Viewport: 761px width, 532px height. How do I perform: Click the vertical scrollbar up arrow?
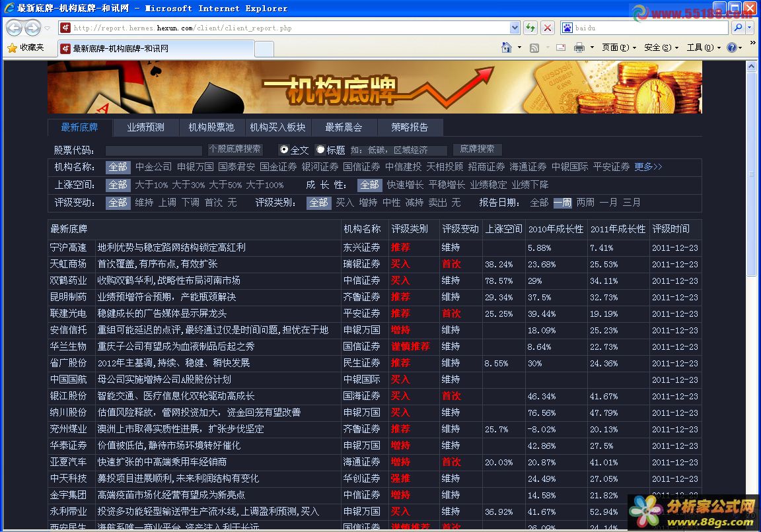(x=752, y=67)
